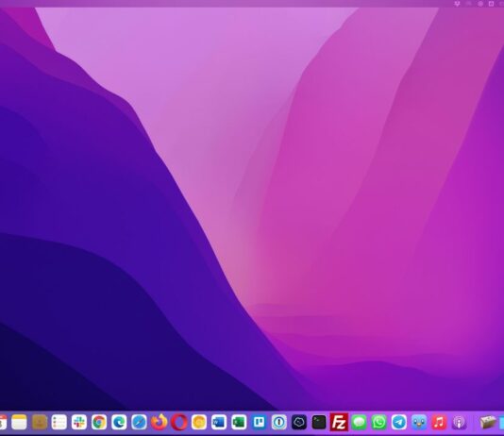Launch Trello from the Dock

[x=259, y=422]
